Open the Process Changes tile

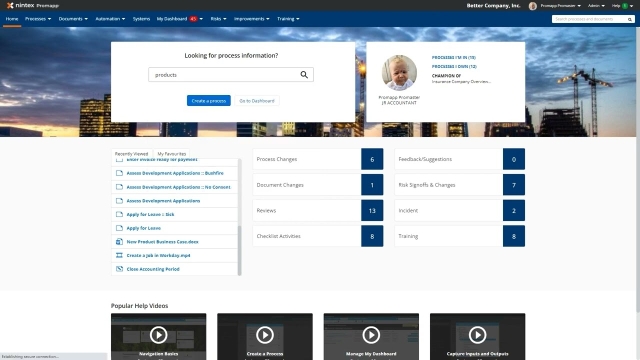[x=318, y=159]
